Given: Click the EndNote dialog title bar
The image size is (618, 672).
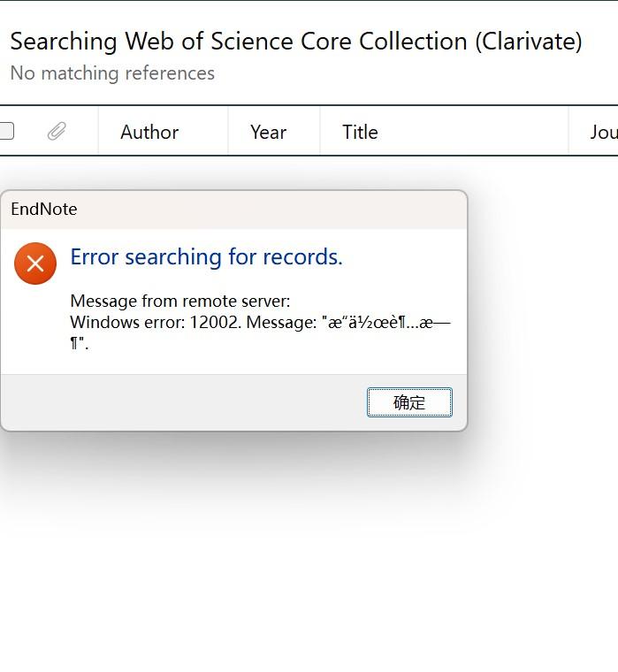Looking at the screenshot, I should pyautogui.click(x=233, y=210).
